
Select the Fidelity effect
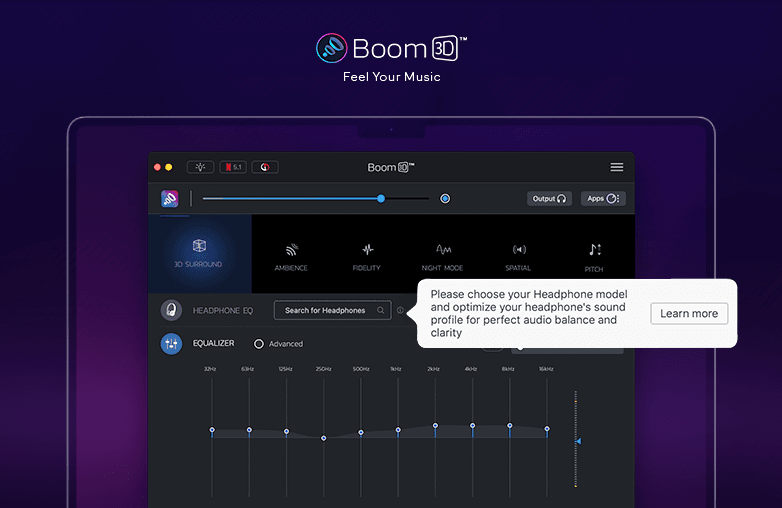pos(367,257)
